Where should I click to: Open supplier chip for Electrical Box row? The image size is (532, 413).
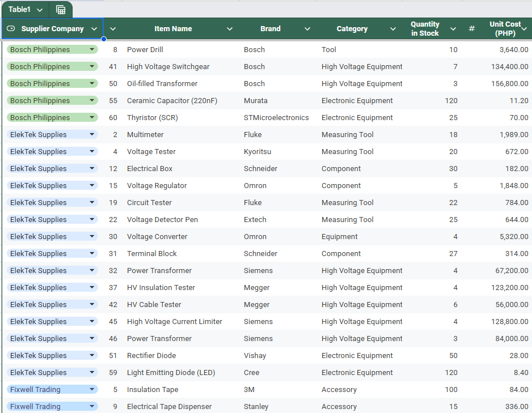pos(52,168)
